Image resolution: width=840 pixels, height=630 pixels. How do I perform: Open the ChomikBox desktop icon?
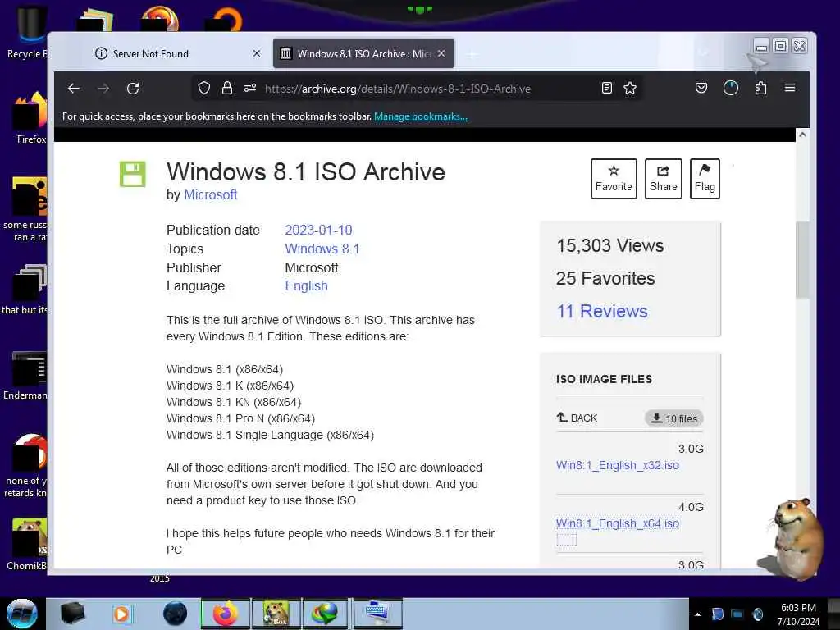[27, 545]
